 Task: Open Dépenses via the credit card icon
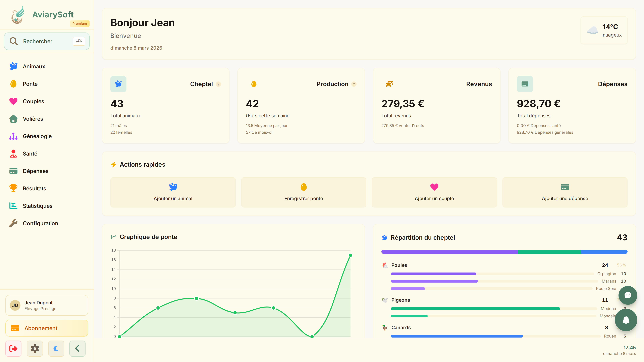[13, 171]
